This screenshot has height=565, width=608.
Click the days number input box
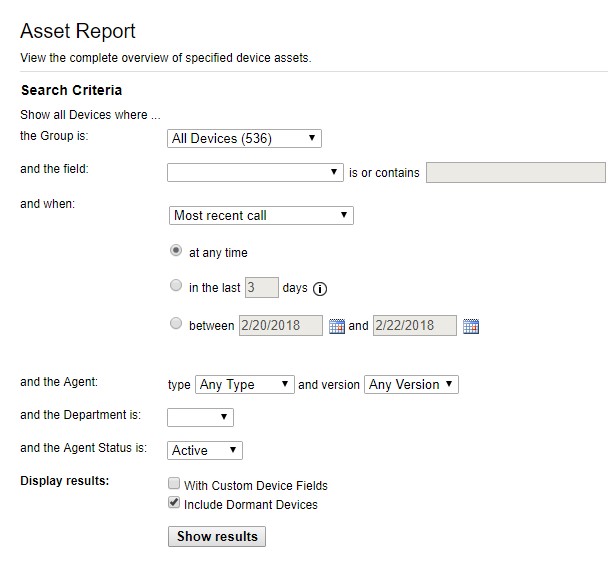(261, 288)
